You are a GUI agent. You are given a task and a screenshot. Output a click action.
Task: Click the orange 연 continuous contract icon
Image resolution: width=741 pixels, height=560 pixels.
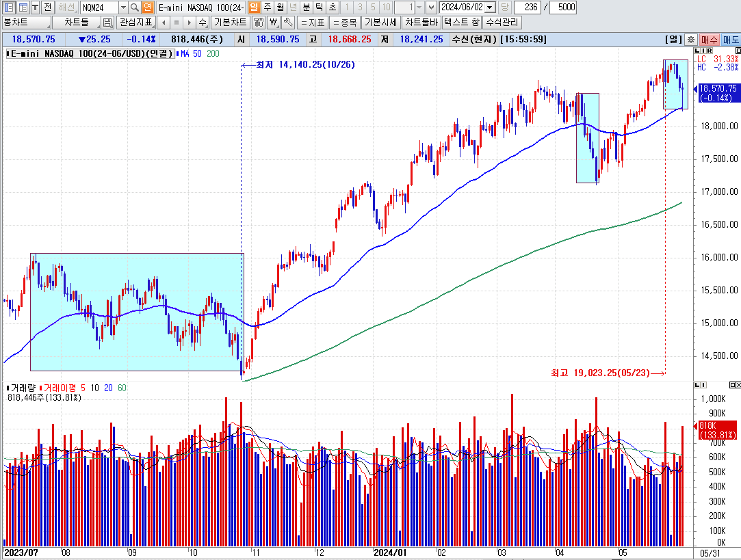point(148,8)
